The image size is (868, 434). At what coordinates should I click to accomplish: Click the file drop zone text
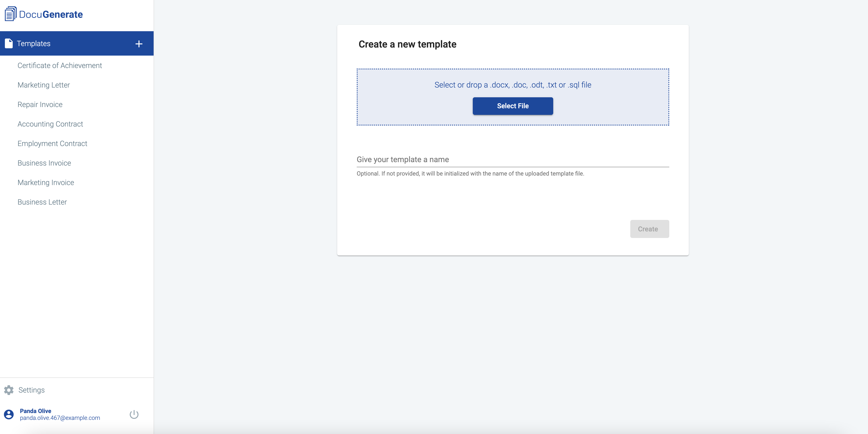coord(513,85)
